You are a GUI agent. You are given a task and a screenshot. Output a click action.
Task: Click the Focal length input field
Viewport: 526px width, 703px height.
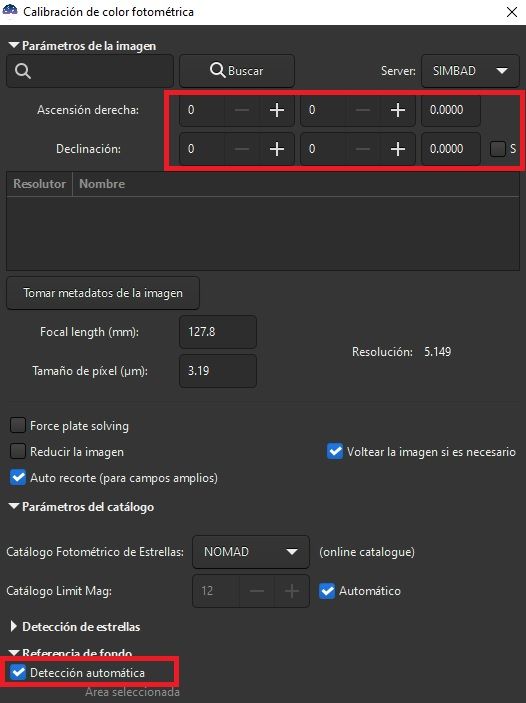[218, 332]
